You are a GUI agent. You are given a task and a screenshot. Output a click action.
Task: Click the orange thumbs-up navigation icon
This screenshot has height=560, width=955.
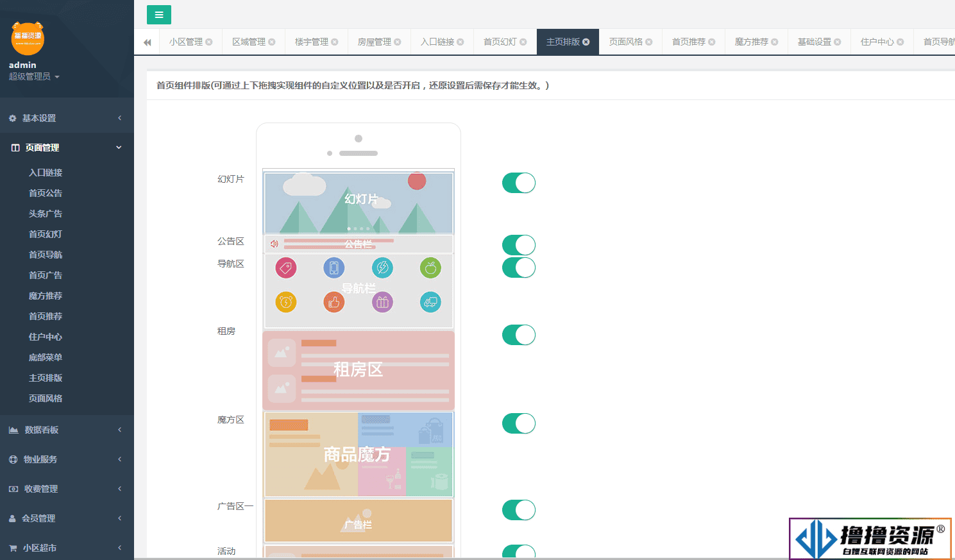click(334, 301)
